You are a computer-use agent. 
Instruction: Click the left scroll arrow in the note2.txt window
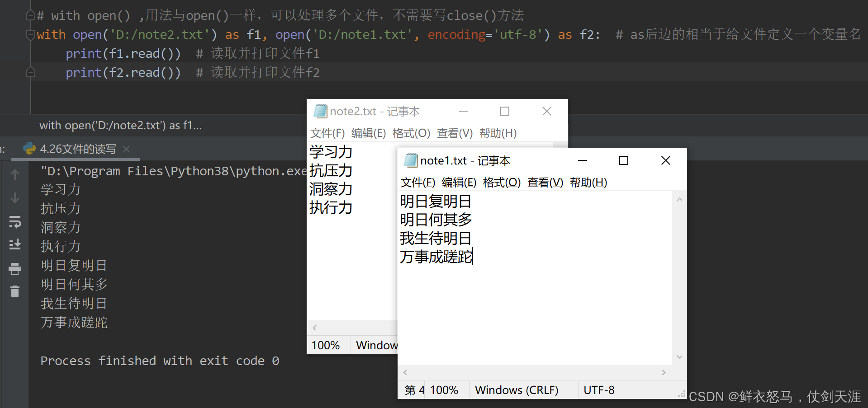(x=315, y=328)
